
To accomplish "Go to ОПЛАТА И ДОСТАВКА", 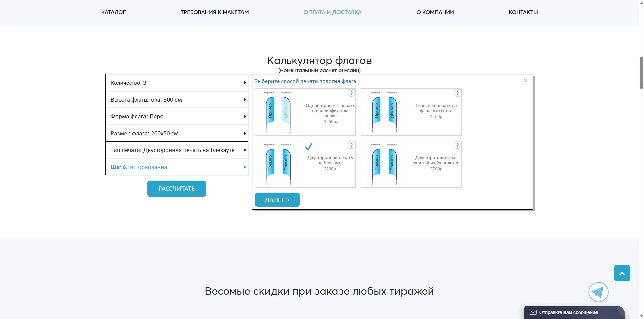I will pos(332,12).
